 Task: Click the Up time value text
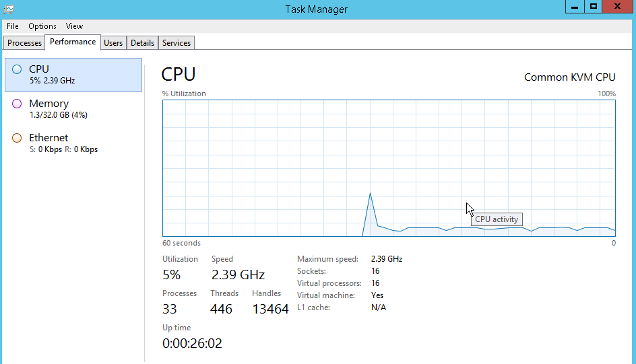pos(192,343)
